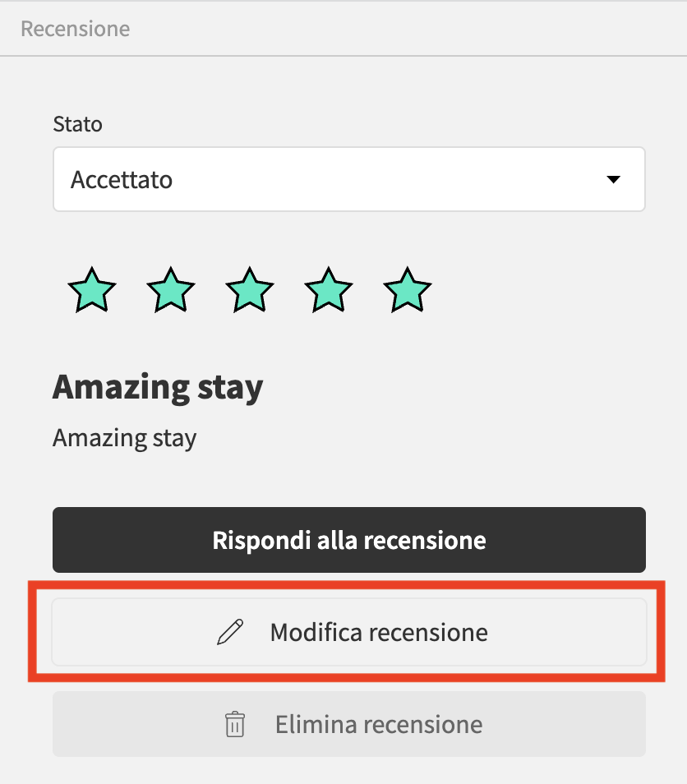Click the Rispondi alla recensione button

pos(349,540)
